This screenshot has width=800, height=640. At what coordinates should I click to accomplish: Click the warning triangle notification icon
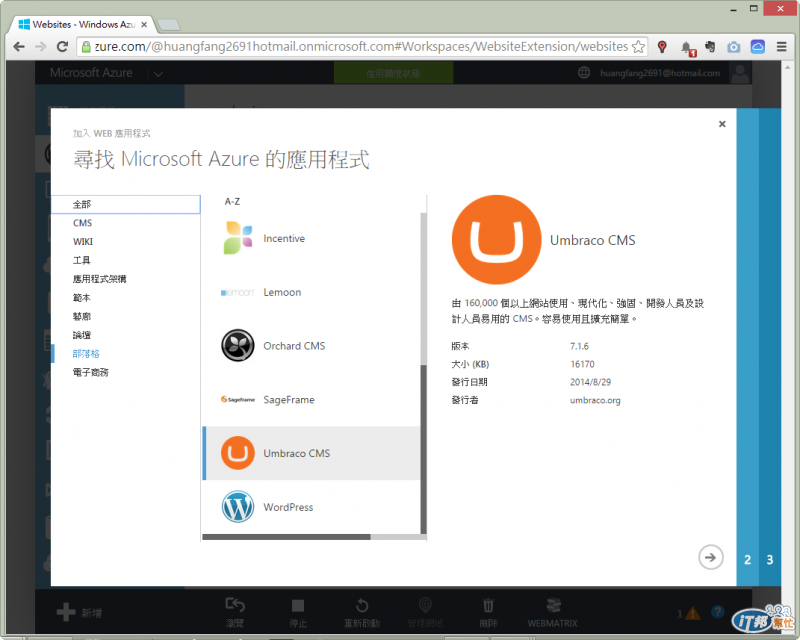(x=692, y=613)
